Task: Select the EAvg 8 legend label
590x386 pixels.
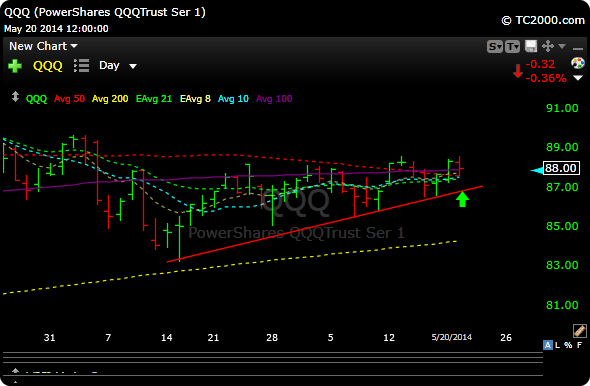Action: (x=195, y=99)
